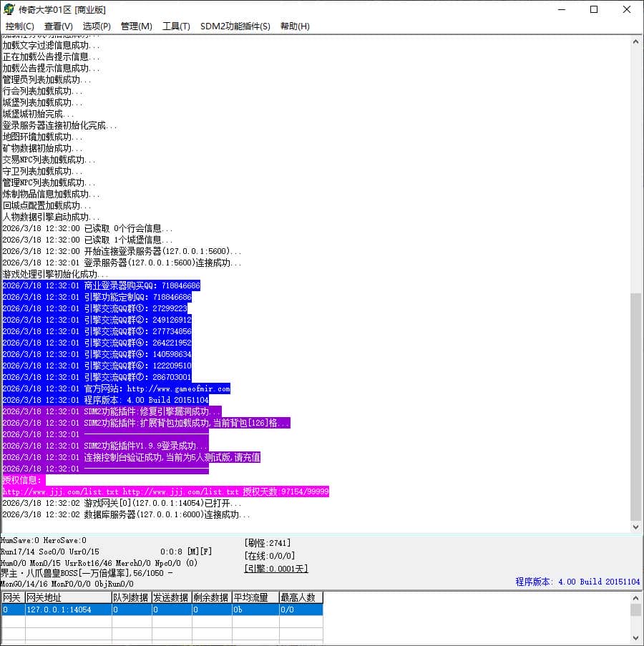Viewport: 644px width, 646px height.
Task: Click the [M][F] status indicator
Action: (200, 552)
